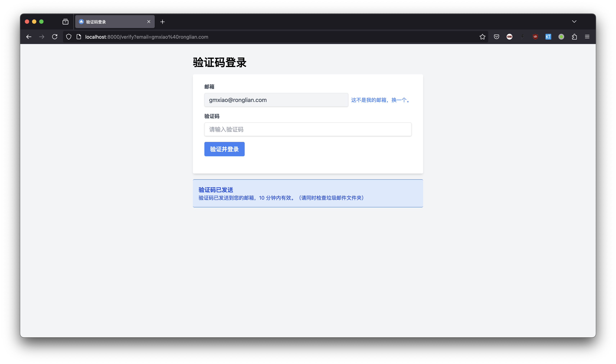Image resolution: width=616 pixels, height=364 pixels.
Task: Open the extensions puzzle piece menu
Action: (x=574, y=37)
